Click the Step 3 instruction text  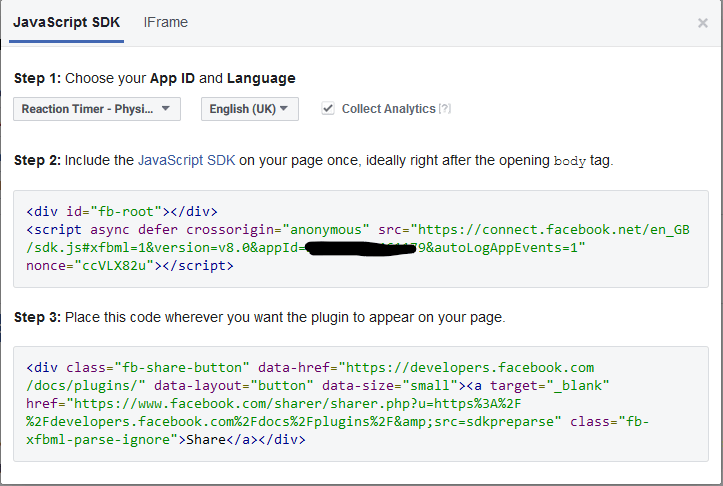[260, 317]
